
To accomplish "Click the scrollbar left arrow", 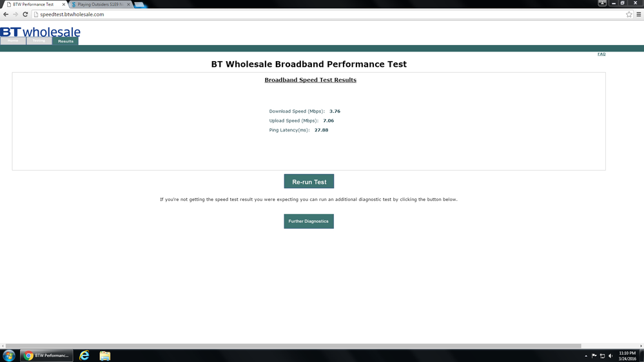I will click(x=3, y=346).
